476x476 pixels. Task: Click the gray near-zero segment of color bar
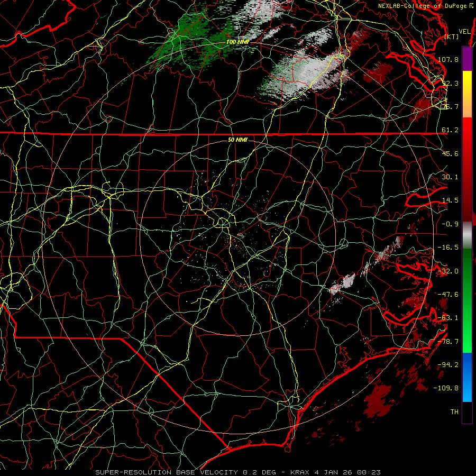[x=467, y=235]
